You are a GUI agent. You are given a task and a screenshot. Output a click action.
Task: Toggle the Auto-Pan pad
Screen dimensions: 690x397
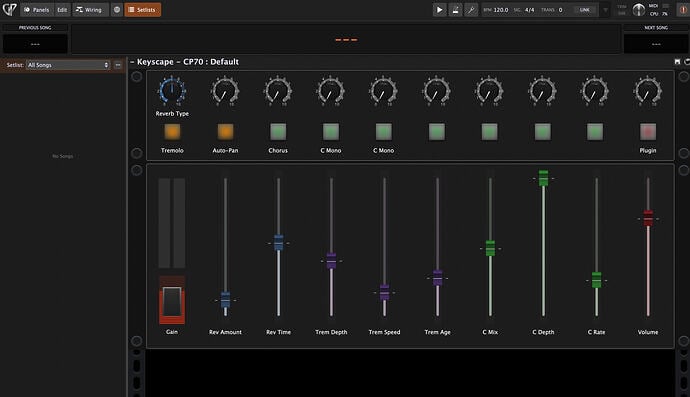tap(225, 132)
